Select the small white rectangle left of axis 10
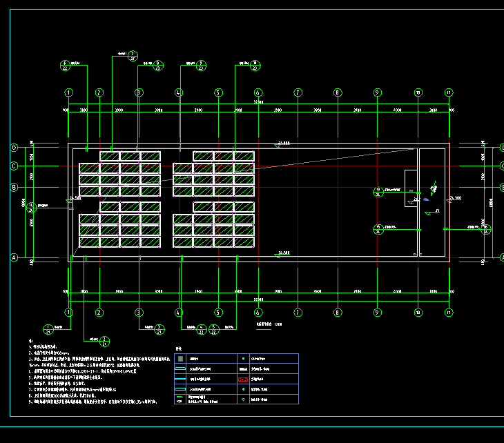The height and width of the screenshot is (443, 504). (x=410, y=186)
